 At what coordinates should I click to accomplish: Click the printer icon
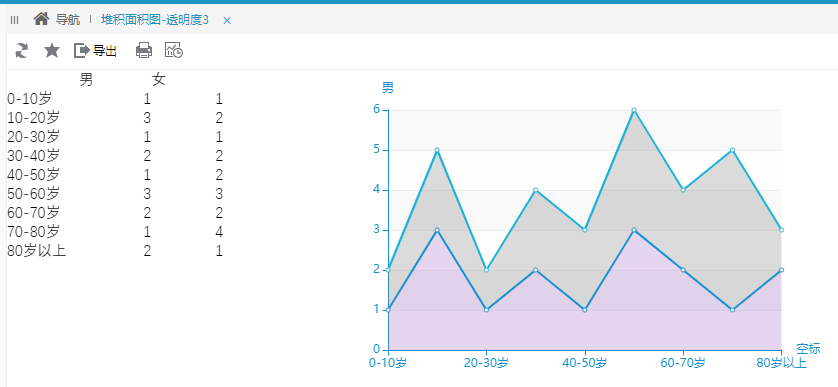(x=144, y=51)
